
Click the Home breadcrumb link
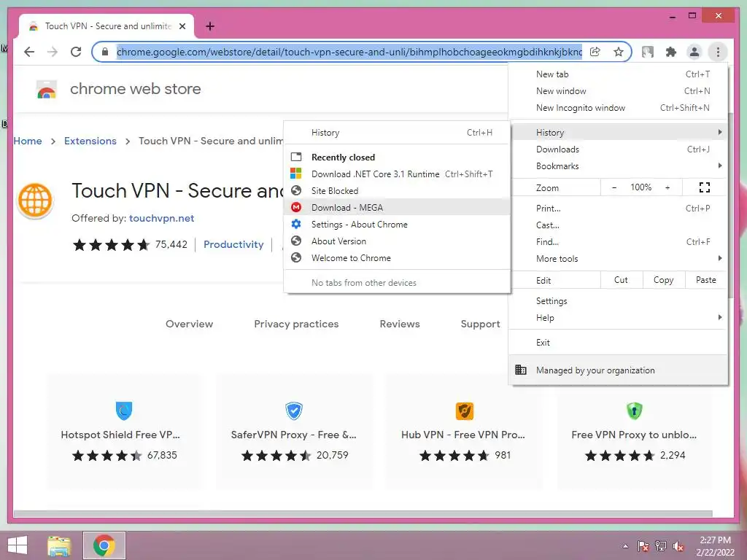tap(28, 141)
